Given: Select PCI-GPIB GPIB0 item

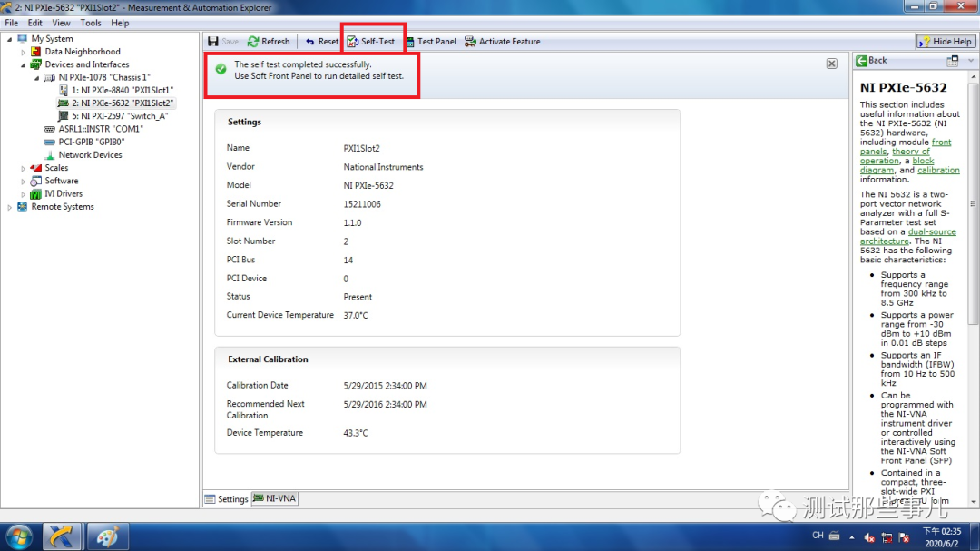Looking at the screenshot, I should (84, 142).
